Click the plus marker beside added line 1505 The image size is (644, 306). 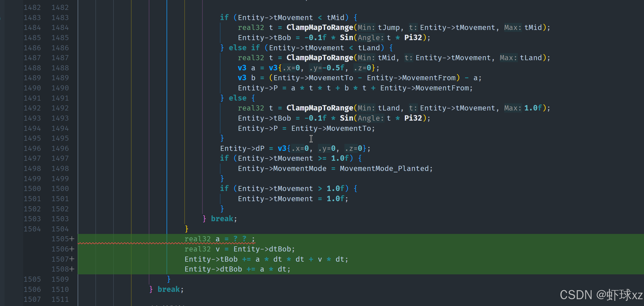click(72, 239)
